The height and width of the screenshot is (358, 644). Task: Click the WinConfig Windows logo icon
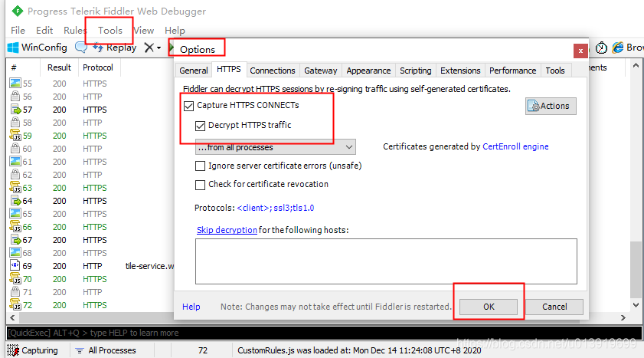[13, 48]
